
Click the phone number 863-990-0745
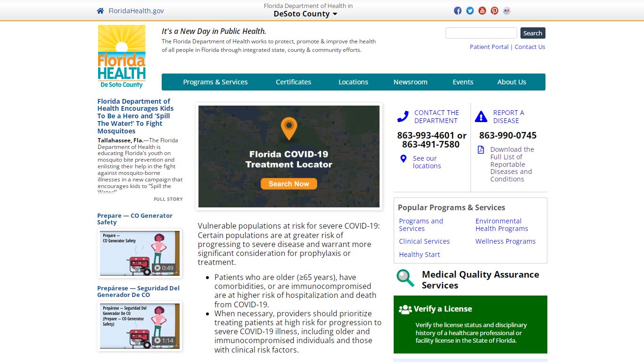[508, 135]
